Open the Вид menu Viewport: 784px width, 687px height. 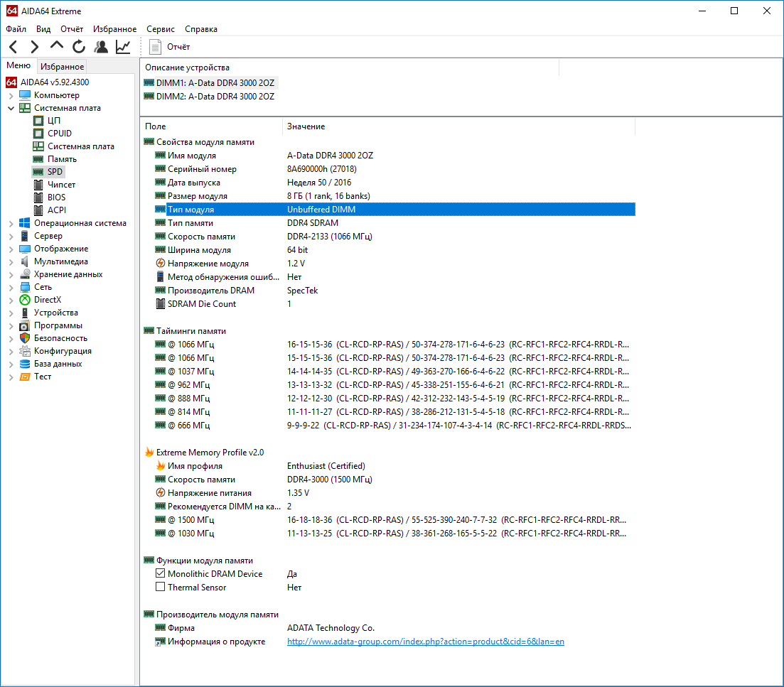(43, 29)
